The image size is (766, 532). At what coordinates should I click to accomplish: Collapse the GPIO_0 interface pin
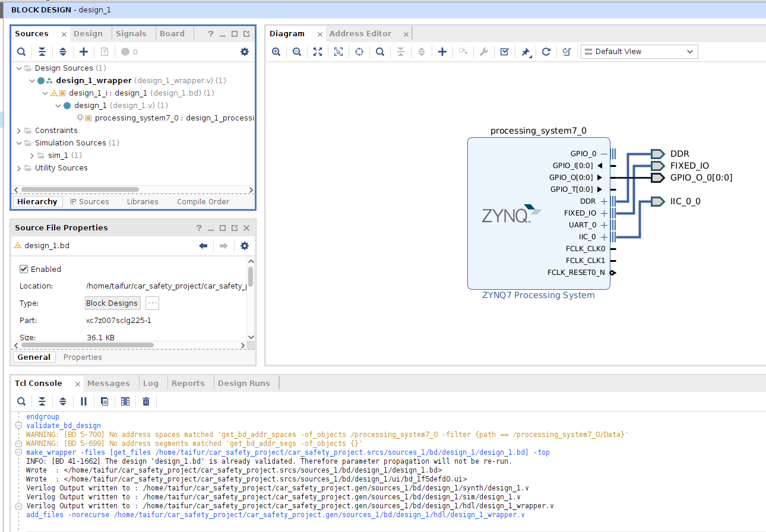tap(604, 154)
